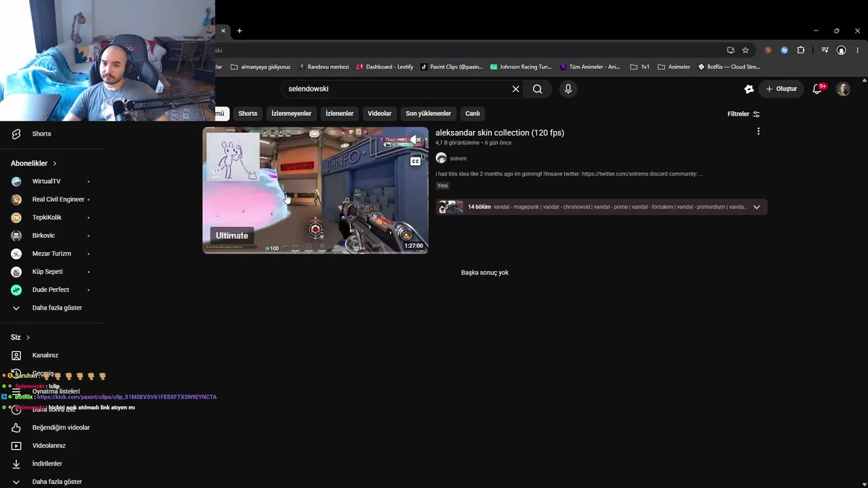Open the Siz section chevron
The height and width of the screenshot is (488, 868).
[x=28, y=338]
